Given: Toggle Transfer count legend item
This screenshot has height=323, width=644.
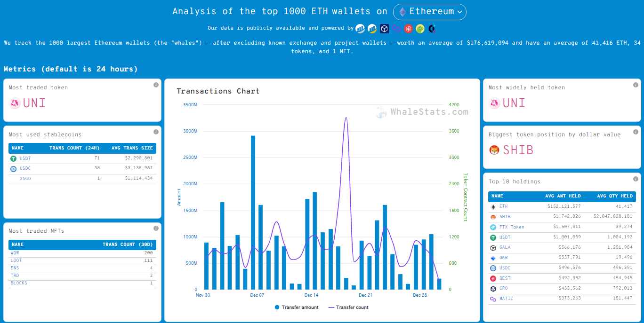Looking at the screenshot, I should click(348, 307).
